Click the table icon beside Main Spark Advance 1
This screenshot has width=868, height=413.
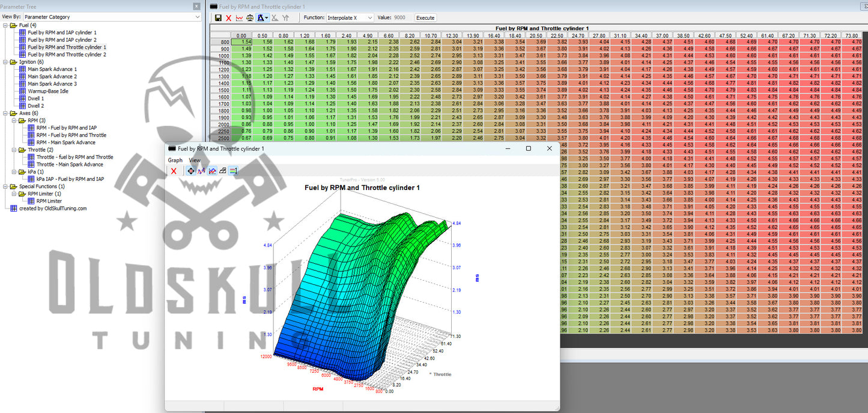(22, 69)
